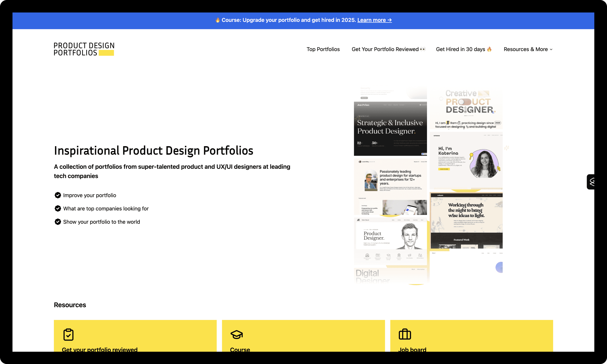Screen dimensions: 607x364
Task: Open Get Hired in 30 days nav item
Action: click(464, 49)
